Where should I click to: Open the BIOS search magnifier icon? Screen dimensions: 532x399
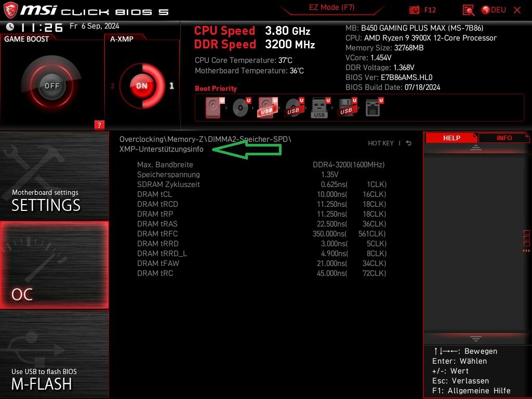469,10
